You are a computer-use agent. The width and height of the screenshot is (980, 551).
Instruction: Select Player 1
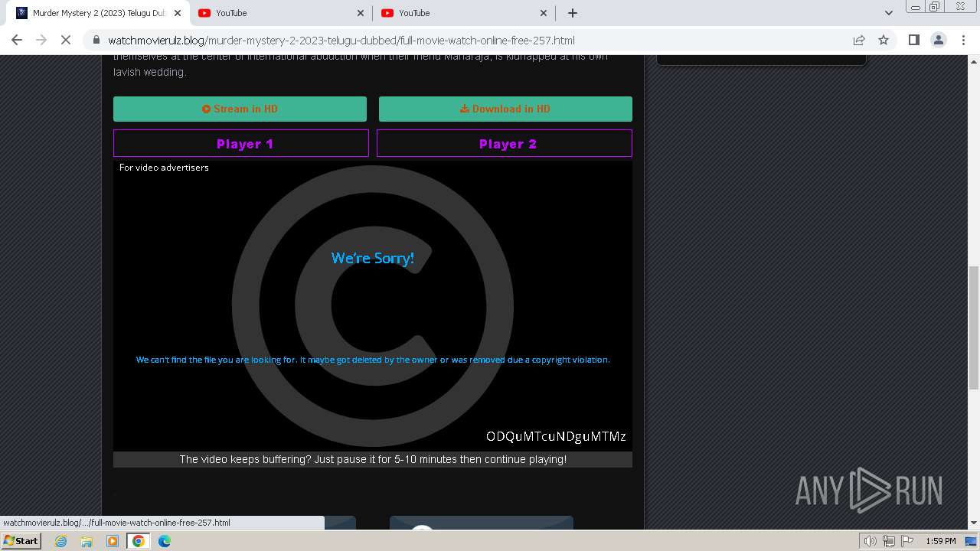click(x=241, y=143)
